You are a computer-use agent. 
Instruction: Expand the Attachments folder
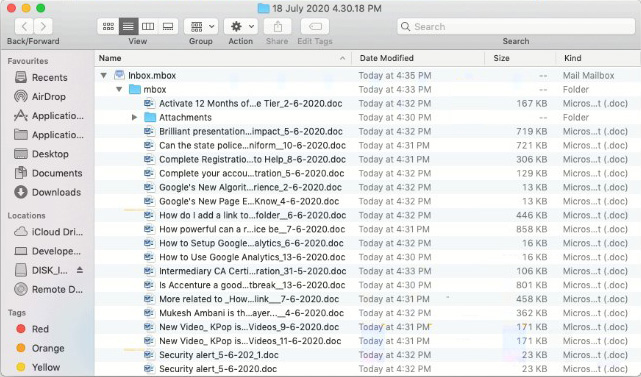click(134, 117)
